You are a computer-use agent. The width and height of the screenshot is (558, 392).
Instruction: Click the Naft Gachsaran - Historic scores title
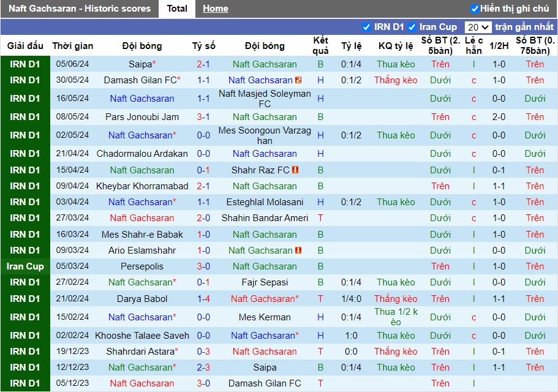pos(80,9)
